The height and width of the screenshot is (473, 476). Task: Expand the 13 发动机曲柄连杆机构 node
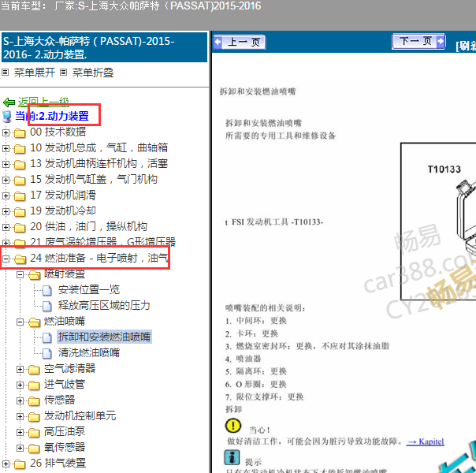[x=6, y=164]
